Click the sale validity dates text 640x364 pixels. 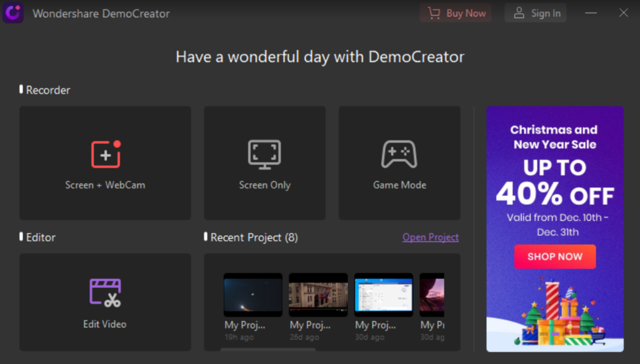click(557, 225)
